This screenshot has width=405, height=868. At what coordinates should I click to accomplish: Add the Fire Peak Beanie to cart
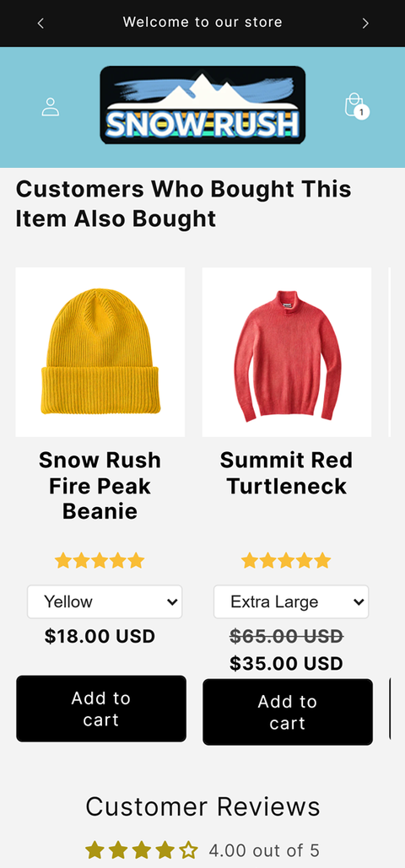click(x=101, y=709)
